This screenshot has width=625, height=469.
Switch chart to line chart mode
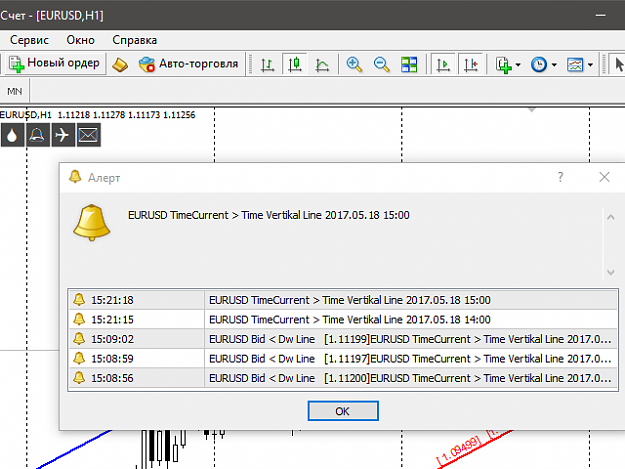coord(322,65)
